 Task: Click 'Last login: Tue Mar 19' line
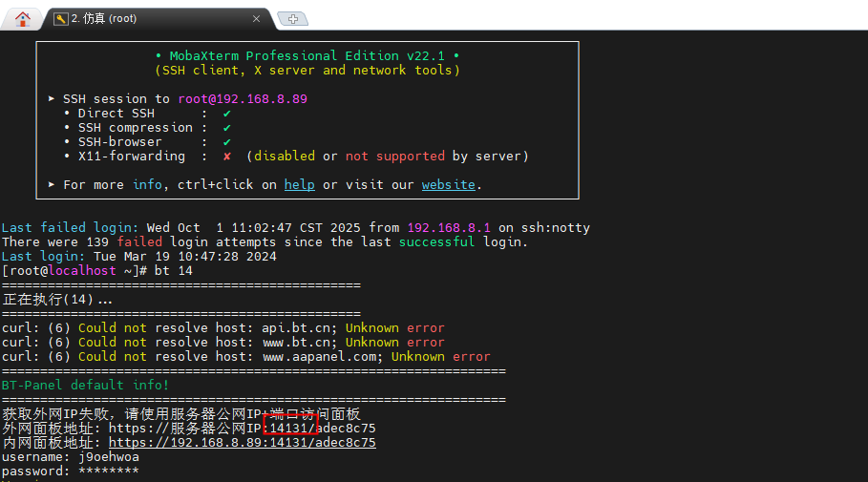(x=139, y=257)
